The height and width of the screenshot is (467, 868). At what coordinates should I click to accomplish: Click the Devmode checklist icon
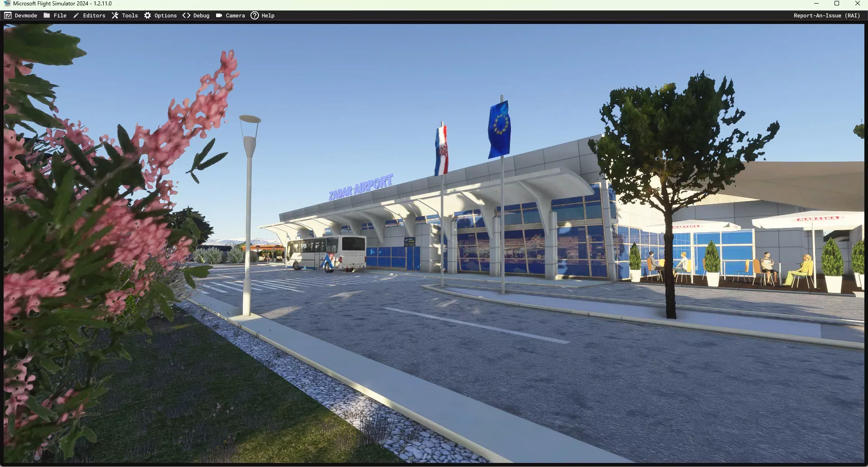(8, 15)
